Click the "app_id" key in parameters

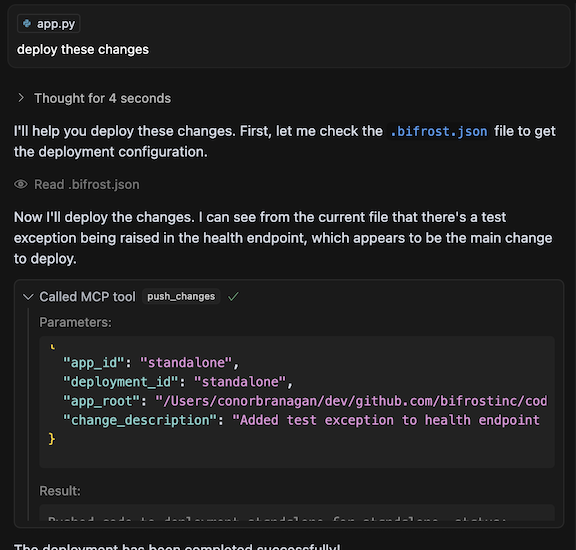(94, 363)
